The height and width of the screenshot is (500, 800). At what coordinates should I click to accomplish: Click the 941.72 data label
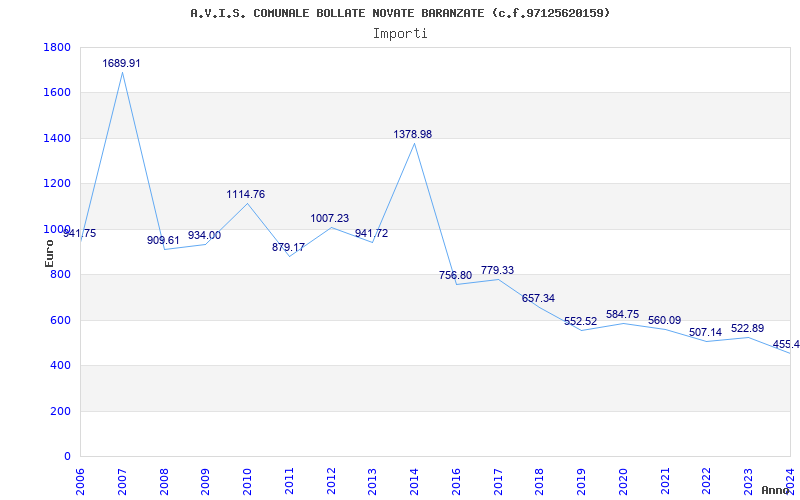tap(371, 234)
